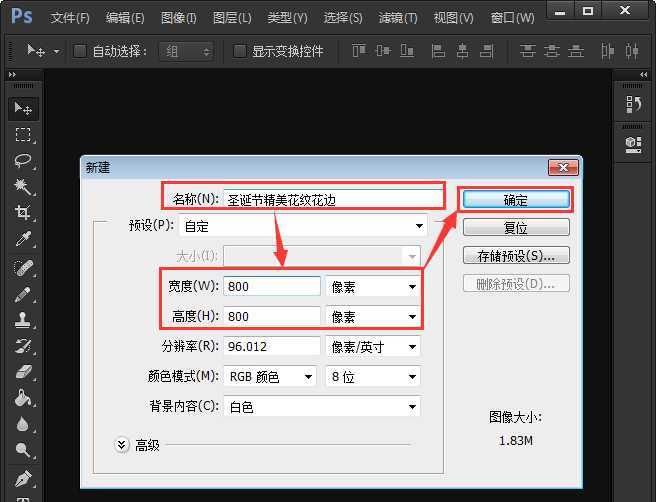Select the Clone Stamp tool

click(x=22, y=321)
